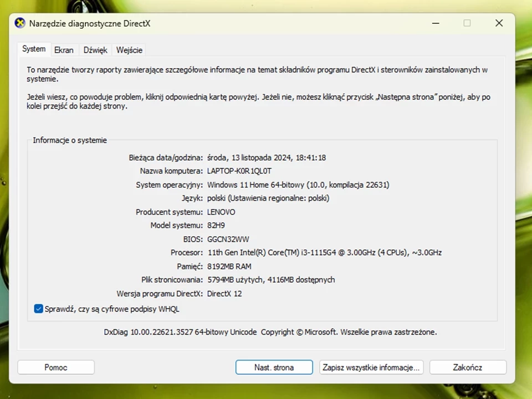Go to next page with Nast. strona
The width and height of the screenshot is (532, 399).
tap(274, 367)
